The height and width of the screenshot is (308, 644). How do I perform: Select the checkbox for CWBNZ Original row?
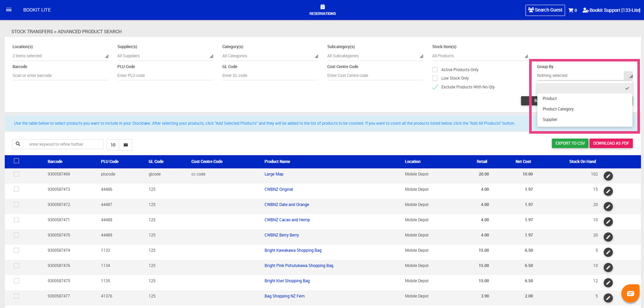pyautogui.click(x=16, y=189)
